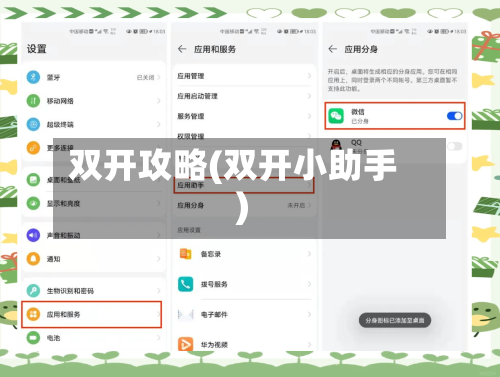
Task: Tap the orange 更多连接 link icon
Action: [33, 148]
